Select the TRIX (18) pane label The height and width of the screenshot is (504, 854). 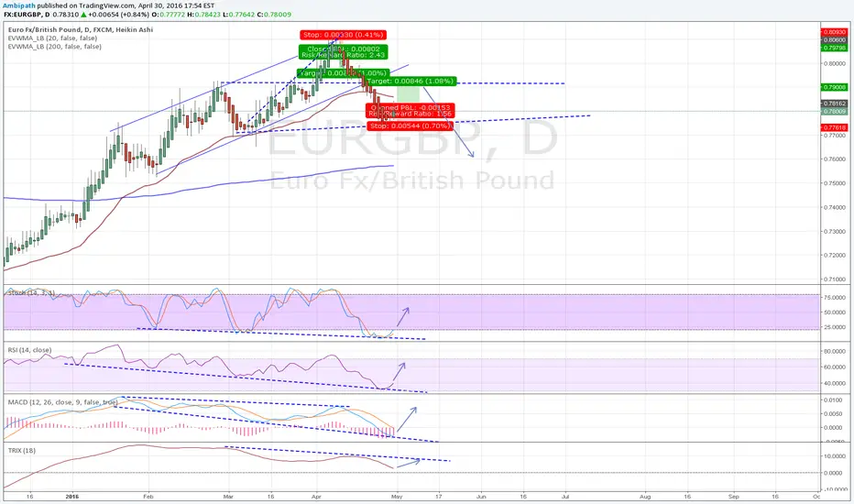(22, 451)
